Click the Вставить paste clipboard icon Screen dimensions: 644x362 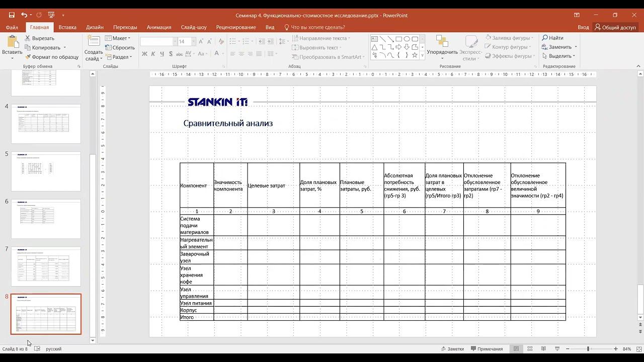tap(12, 42)
